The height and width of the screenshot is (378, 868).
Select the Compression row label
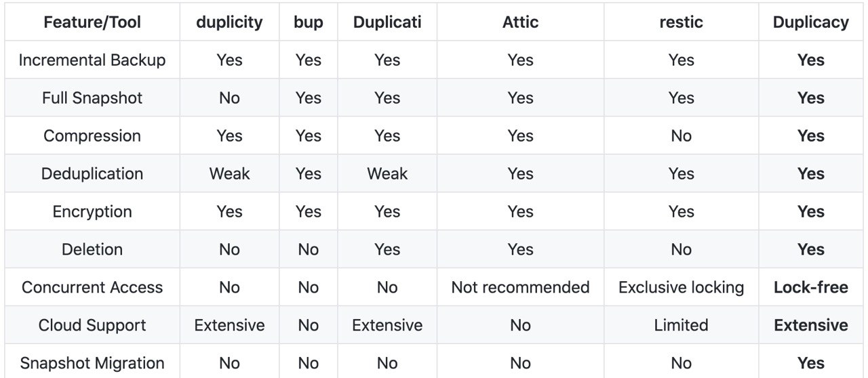92,136
